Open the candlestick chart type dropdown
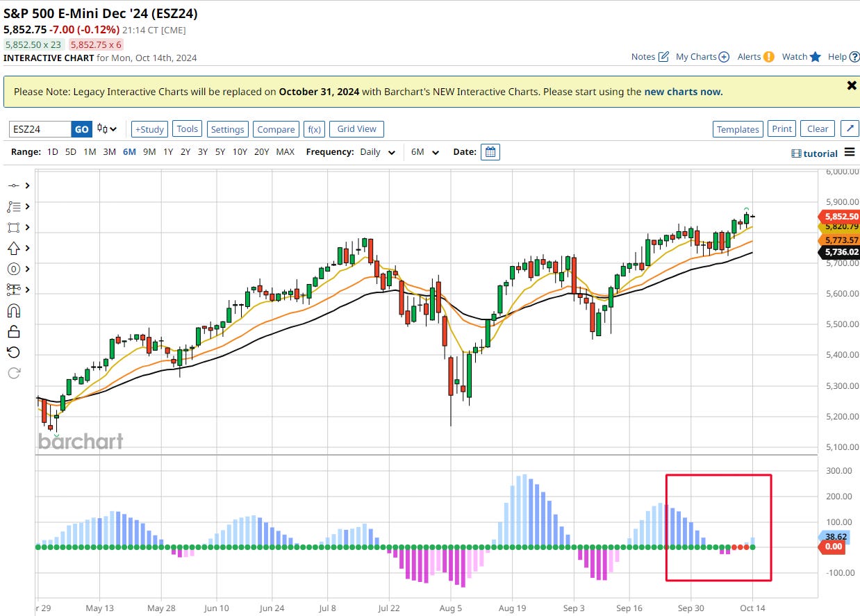The image size is (860, 616). (107, 128)
